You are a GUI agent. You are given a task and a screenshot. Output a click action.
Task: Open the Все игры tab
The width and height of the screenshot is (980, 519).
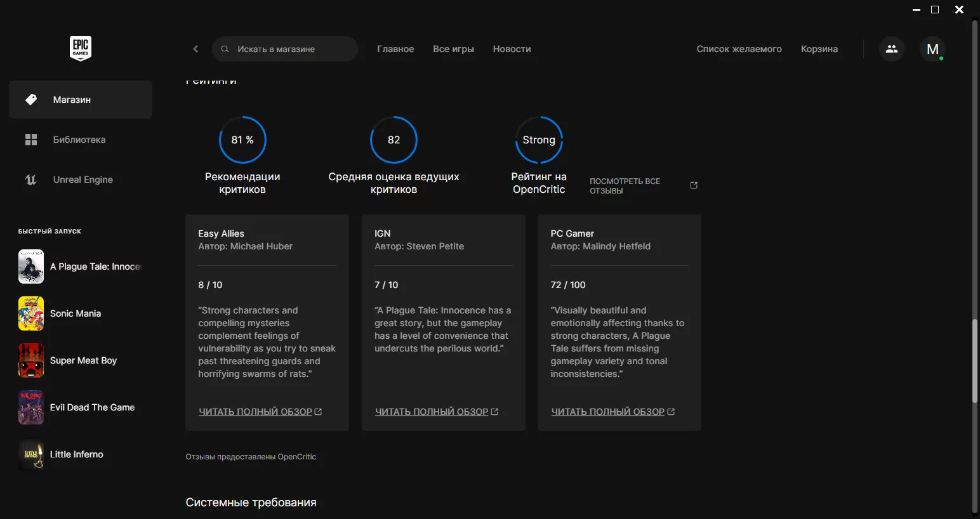click(453, 49)
